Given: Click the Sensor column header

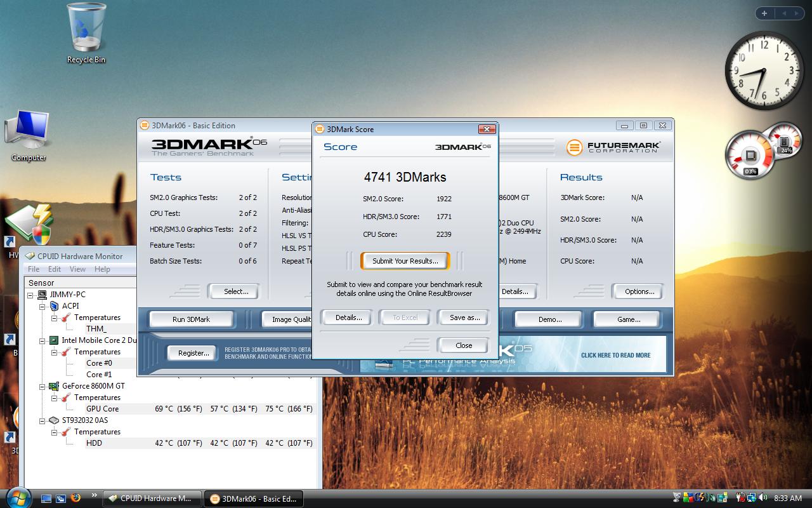Looking at the screenshot, I should [80, 283].
